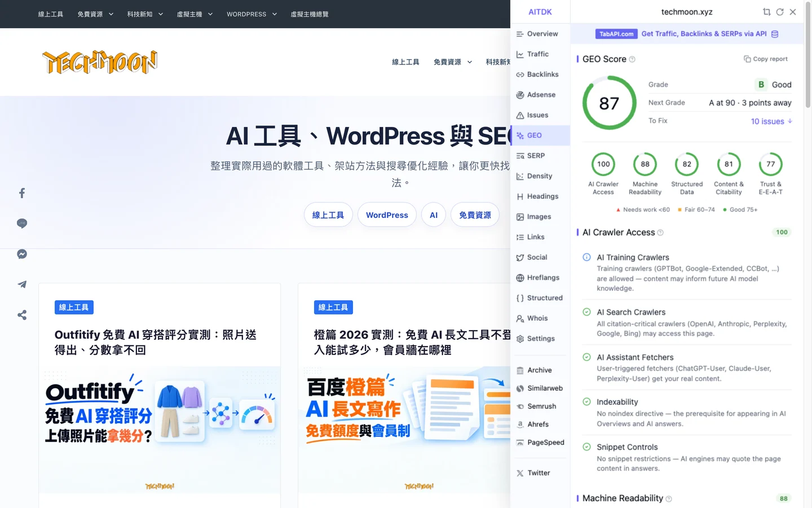The image size is (812, 508).
Task: Click the database icon in the TabAPI banner
Action: [775, 34]
